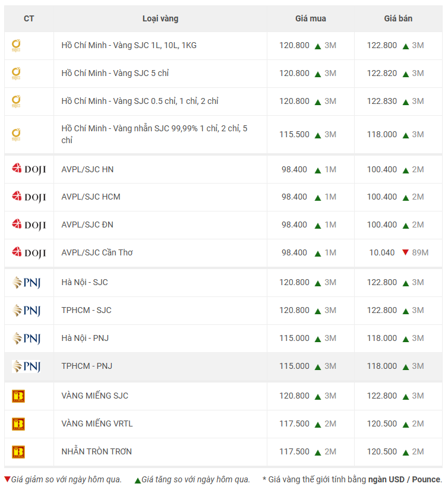Click SJC logo in the 0.5 chỉ, 1 chỉ, 2 chỉ row
448x493 pixels.
(x=16, y=101)
